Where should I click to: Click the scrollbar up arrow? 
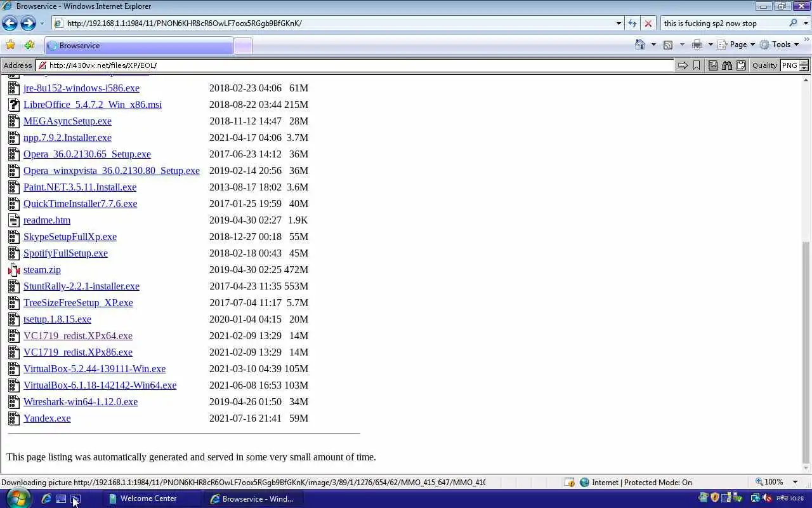pyautogui.click(x=806, y=79)
